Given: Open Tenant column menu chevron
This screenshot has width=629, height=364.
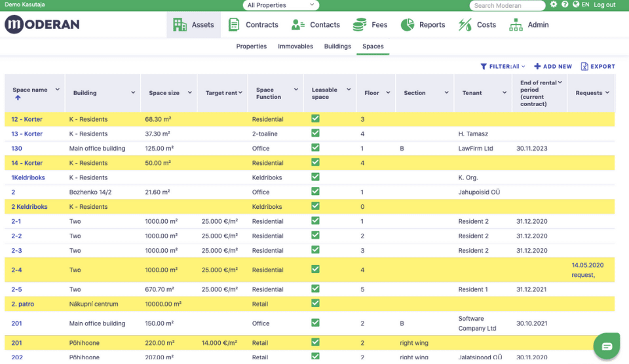Looking at the screenshot, I should pos(505,92).
